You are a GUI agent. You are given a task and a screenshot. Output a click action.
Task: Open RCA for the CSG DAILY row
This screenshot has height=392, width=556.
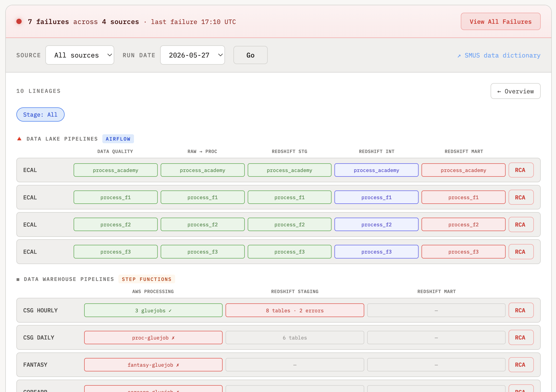(521, 337)
